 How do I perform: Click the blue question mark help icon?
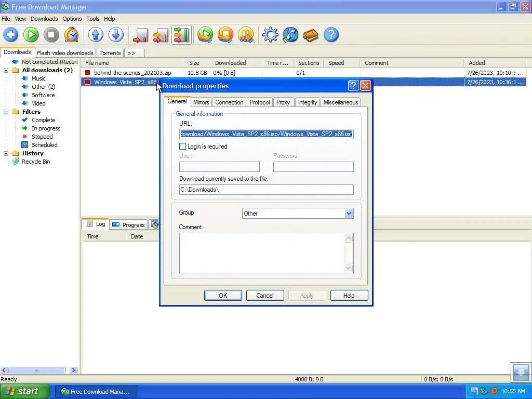click(331, 35)
